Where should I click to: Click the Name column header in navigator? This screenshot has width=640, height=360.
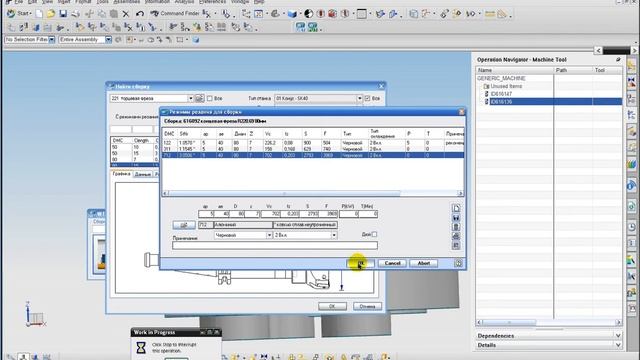(514, 70)
